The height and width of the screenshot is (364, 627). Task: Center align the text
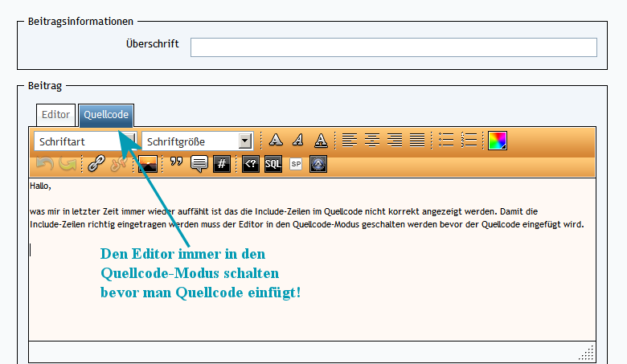click(x=371, y=141)
